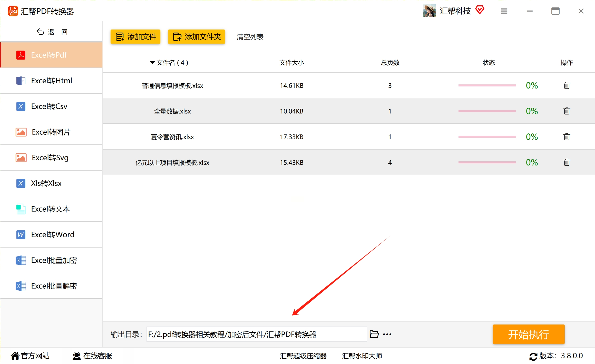Click the headset icon beside 在线客服
595x364 pixels.
coord(77,356)
